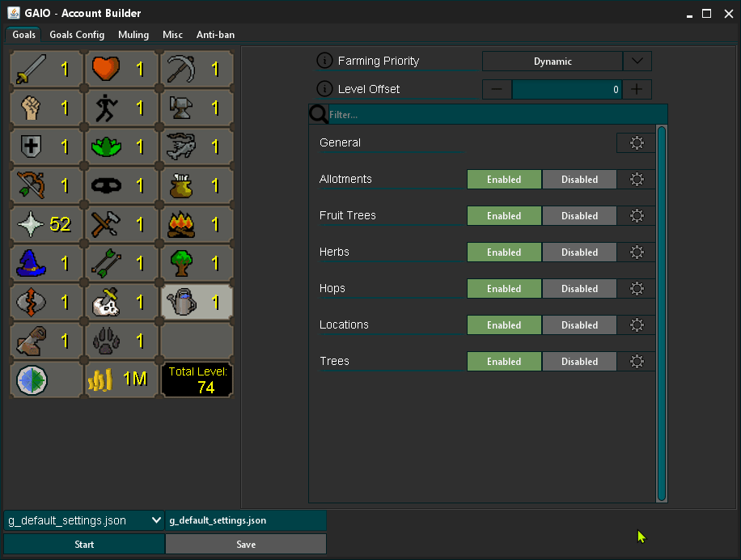Set Trees to Disabled
The image size is (741, 560).
[x=579, y=361]
